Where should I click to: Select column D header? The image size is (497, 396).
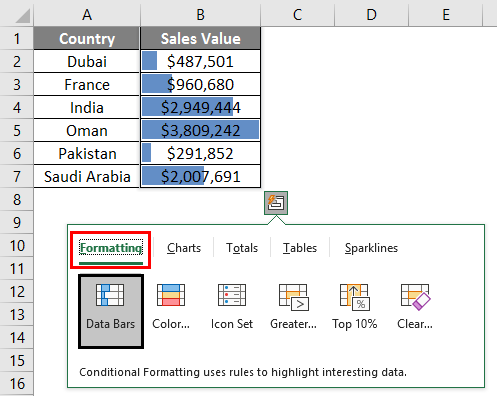371,14
